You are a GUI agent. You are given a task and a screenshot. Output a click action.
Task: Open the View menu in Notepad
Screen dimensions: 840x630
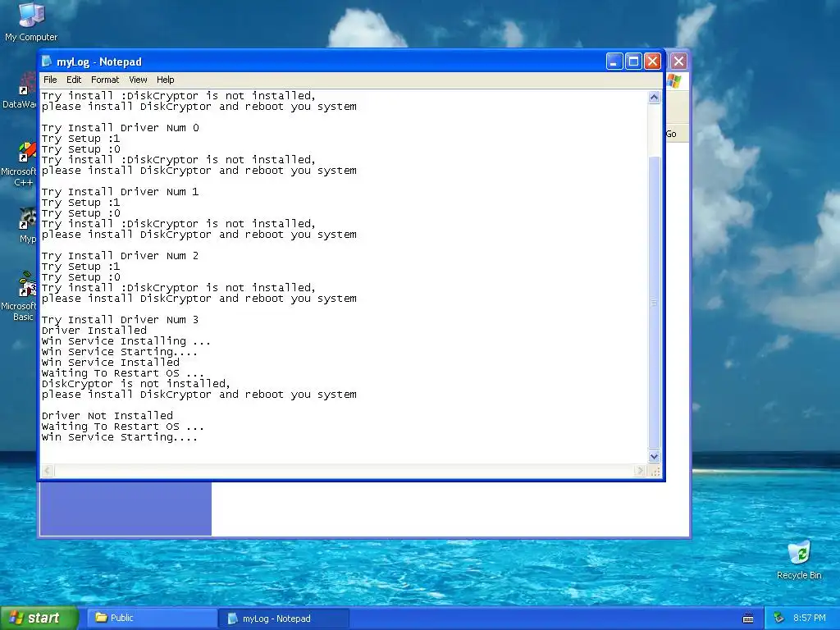point(138,80)
